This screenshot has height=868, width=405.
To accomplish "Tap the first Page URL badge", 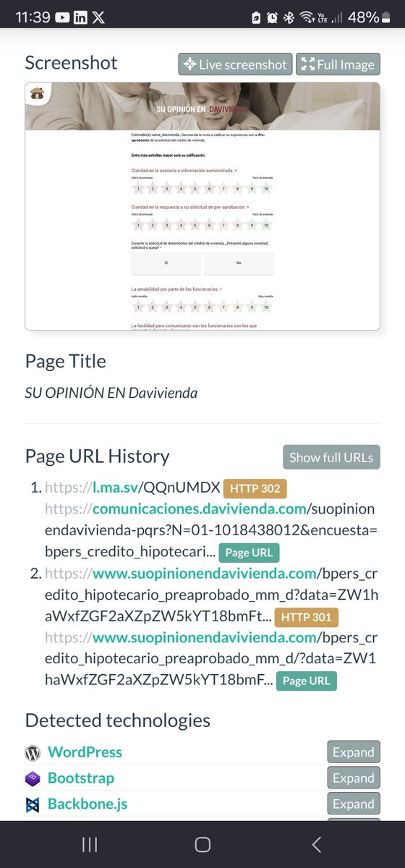I will coord(249,553).
